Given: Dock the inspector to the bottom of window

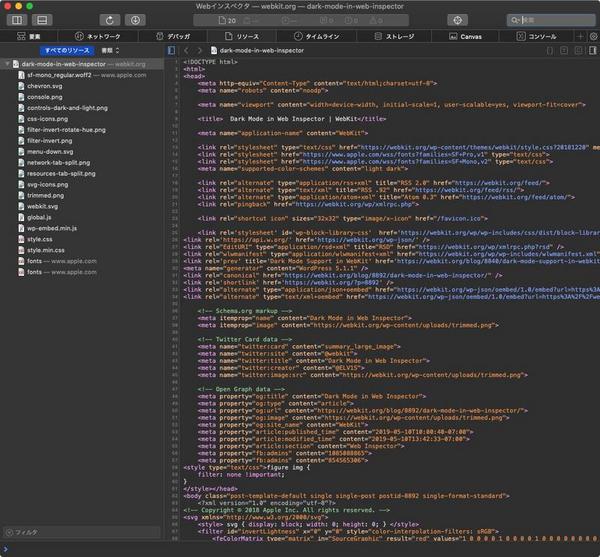Looking at the screenshot, I should (42, 20).
